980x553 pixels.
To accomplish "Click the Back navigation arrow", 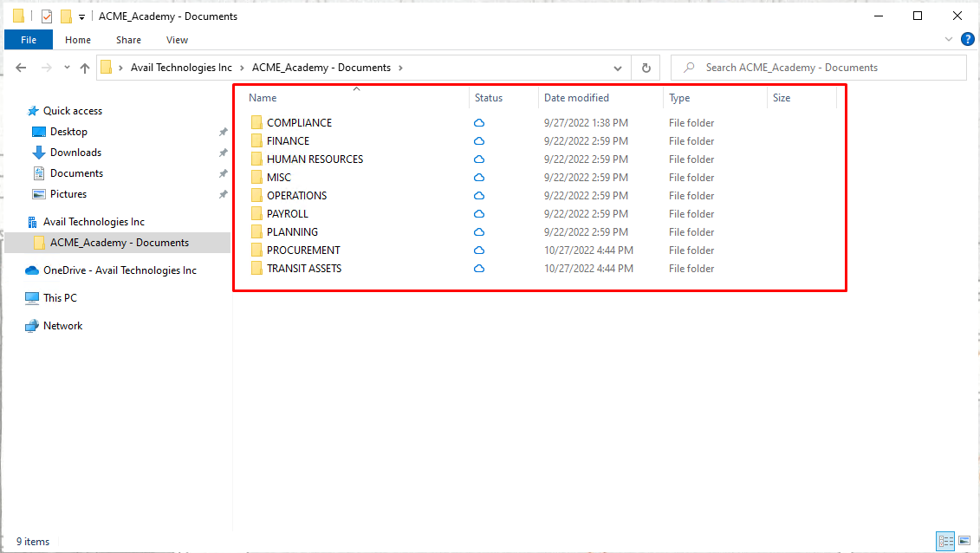I will 22,68.
